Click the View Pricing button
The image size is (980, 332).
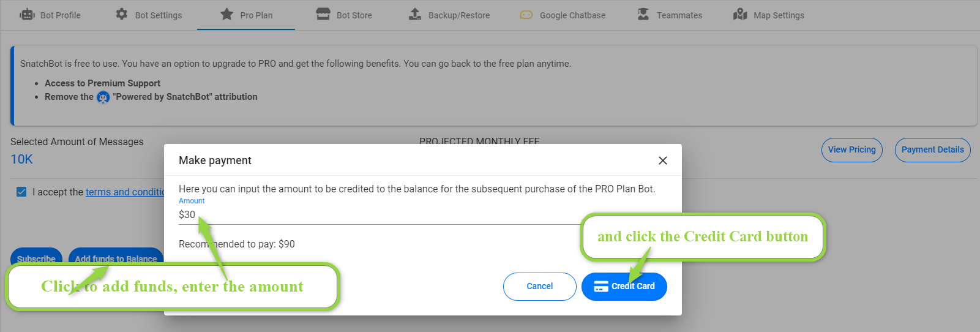pos(852,150)
